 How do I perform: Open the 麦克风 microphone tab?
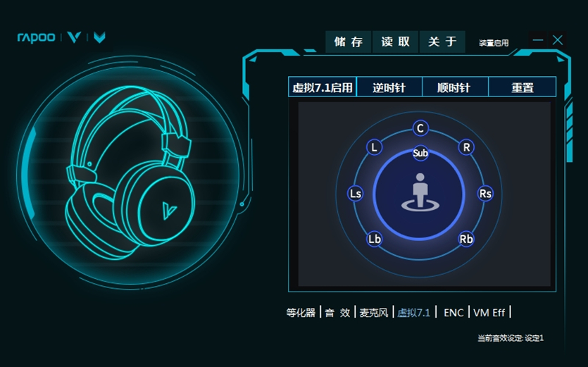pos(373,313)
